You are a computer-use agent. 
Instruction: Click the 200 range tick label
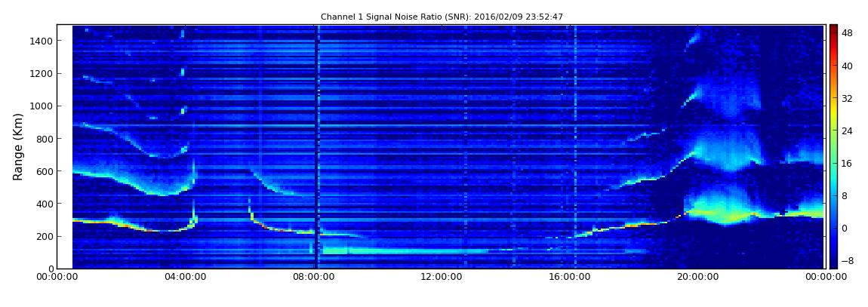pos(45,237)
